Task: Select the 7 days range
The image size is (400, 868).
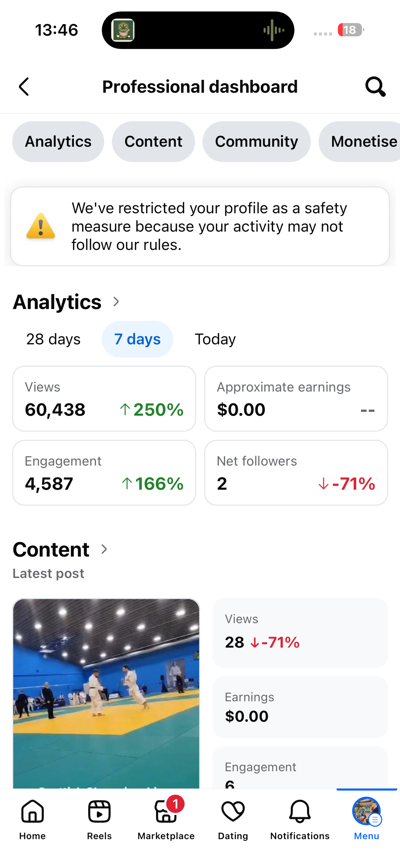Action: pyautogui.click(x=137, y=339)
